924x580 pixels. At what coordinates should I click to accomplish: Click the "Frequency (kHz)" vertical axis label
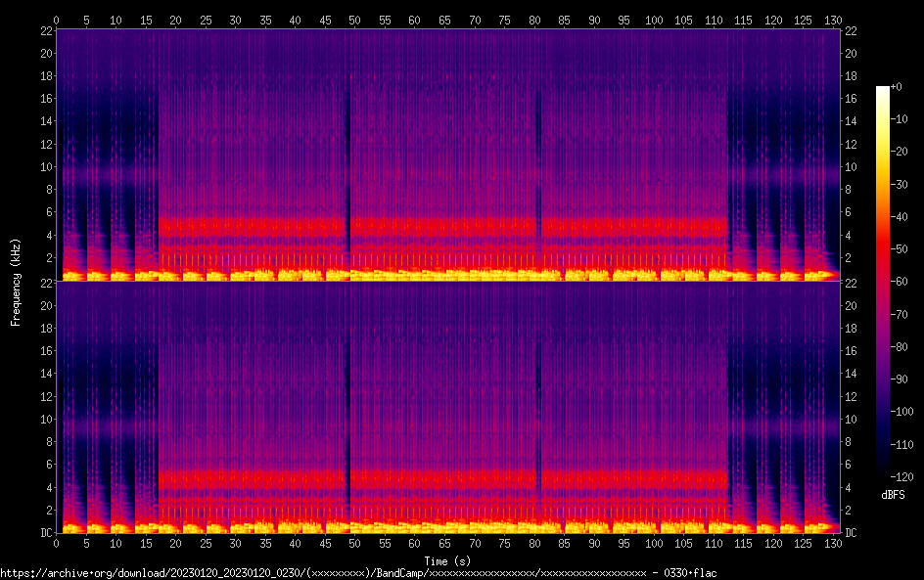[16, 281]
